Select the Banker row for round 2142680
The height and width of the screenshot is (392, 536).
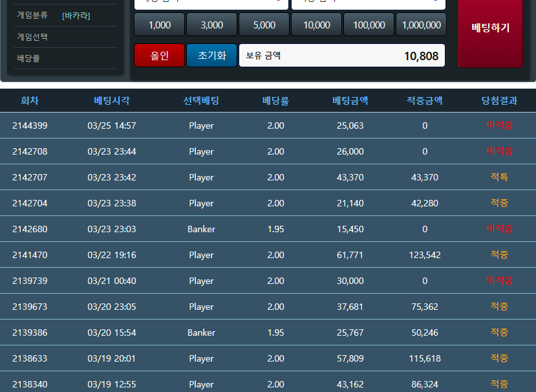[x=268, y=229]
